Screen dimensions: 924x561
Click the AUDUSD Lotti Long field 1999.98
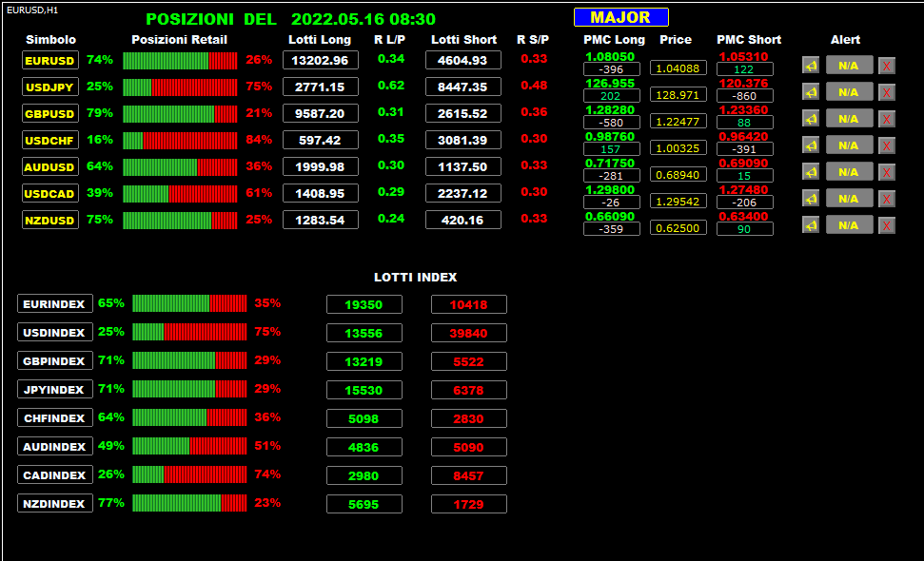point(320,166)
